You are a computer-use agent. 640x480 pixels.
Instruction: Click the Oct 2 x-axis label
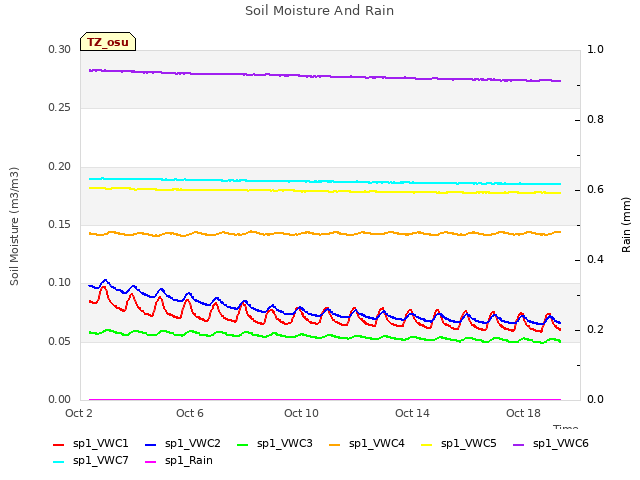click(79, 413)
